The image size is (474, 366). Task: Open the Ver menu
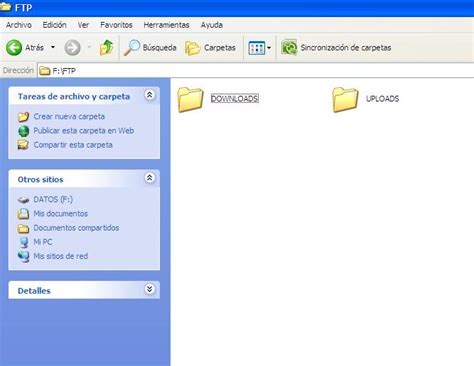(83, 25)
